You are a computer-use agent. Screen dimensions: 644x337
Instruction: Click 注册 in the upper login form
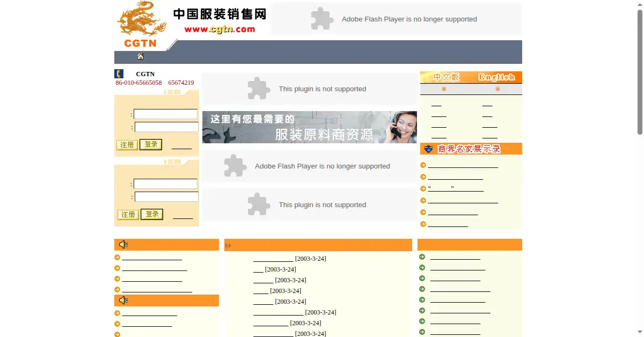(127, 145)
